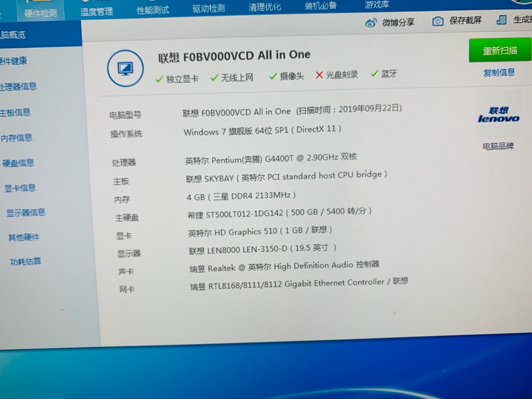Go to 驱动检测 tab
Viewport: 532px width, 399px height.
[x=209, y=8]
